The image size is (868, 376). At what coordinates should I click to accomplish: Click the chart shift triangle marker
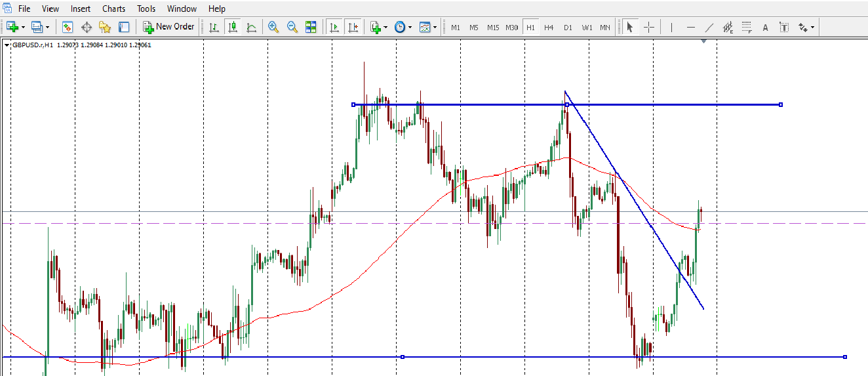[x=703, y=41]
